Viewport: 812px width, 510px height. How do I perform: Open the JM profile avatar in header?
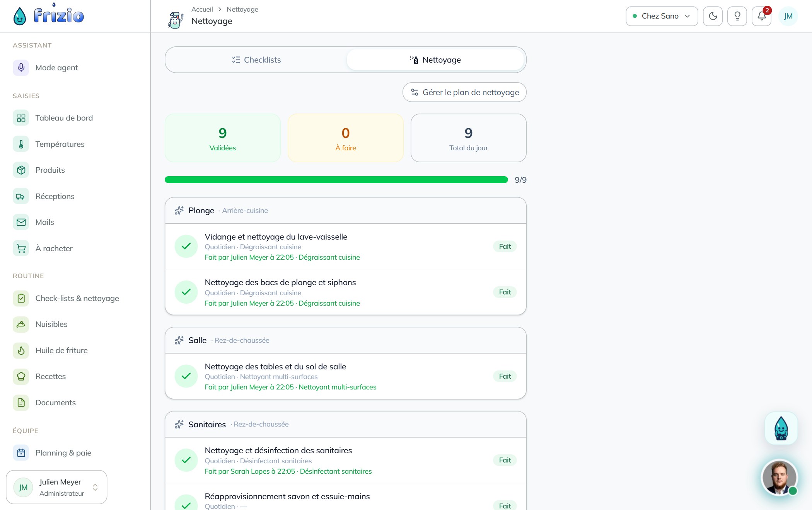pos(788,16)
